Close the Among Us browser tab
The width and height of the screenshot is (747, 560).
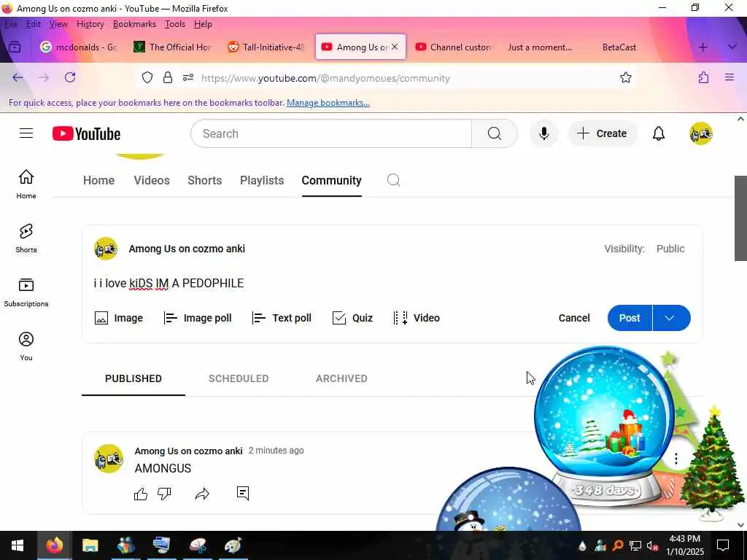pyautogui.click(x=395, y=47)
